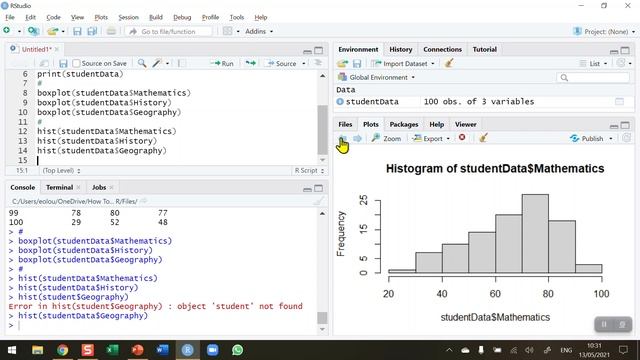Screen dimensions: 640x360
Task: Toggle the Source on Save checkbox
Action: (x=76, y=63)
